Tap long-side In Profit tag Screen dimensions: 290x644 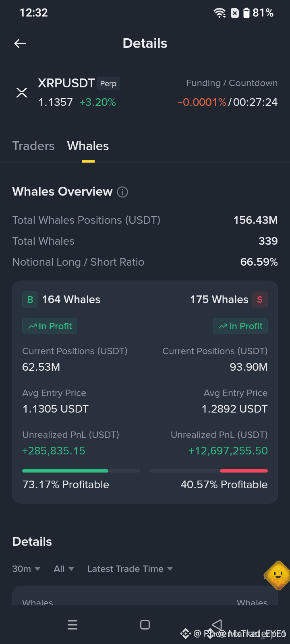click(50, 326)
